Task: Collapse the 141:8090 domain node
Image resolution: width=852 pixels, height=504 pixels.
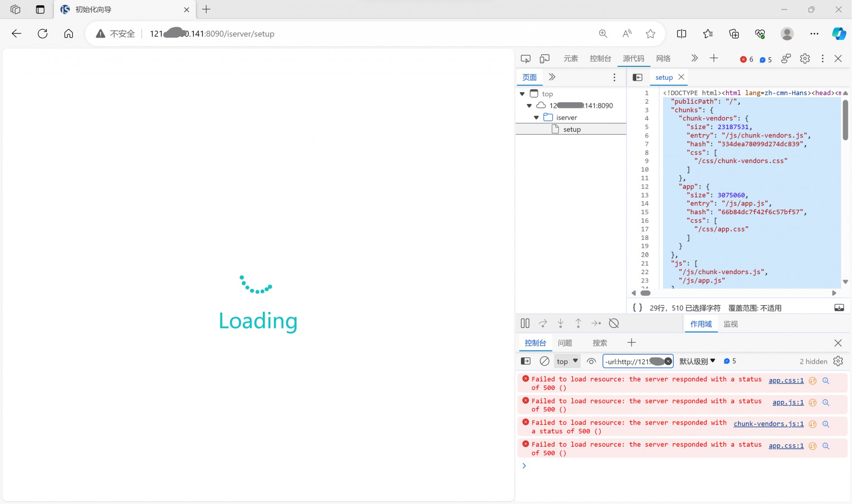Action: coord(529,106)
